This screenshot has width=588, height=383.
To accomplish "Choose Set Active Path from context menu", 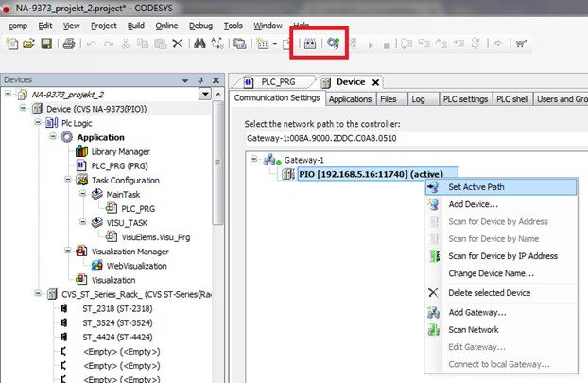I will tap(501, 187).
